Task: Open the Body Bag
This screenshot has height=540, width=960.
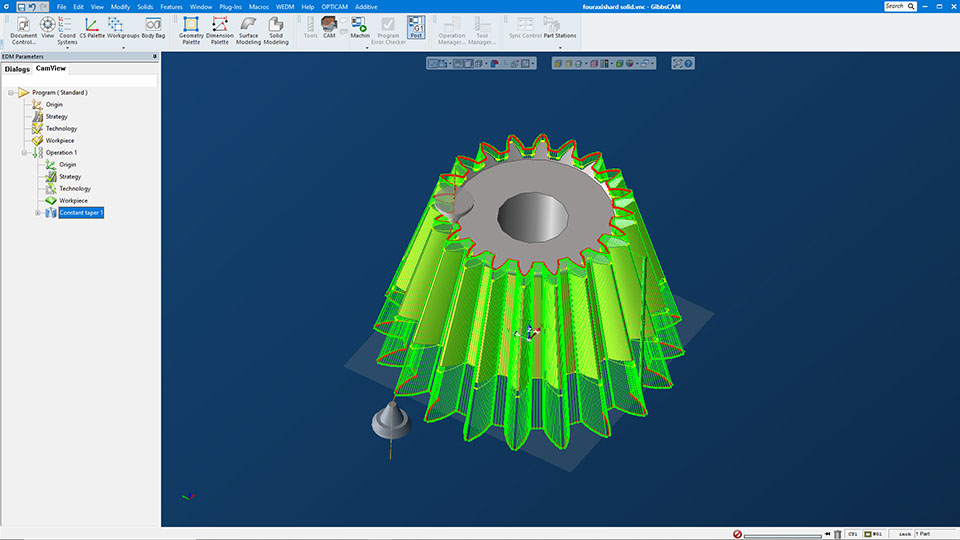Action: point(154,28)
